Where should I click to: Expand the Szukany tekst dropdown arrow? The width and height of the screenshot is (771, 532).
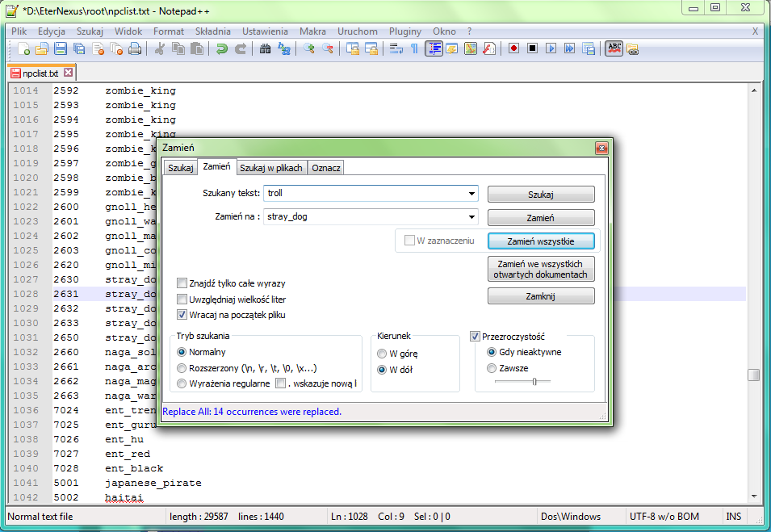[x=471, y=193]
